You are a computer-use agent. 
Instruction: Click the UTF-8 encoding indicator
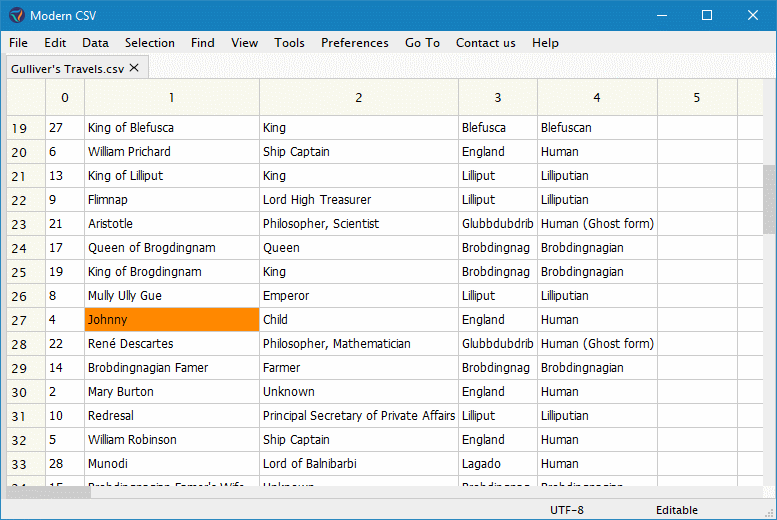[x=566, y=510]
